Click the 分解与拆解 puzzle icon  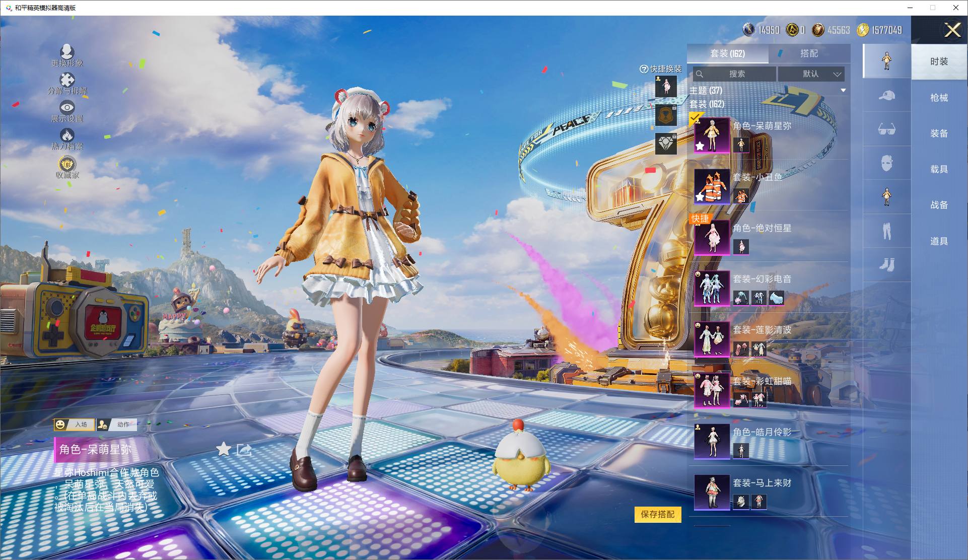tap(67, 81)
